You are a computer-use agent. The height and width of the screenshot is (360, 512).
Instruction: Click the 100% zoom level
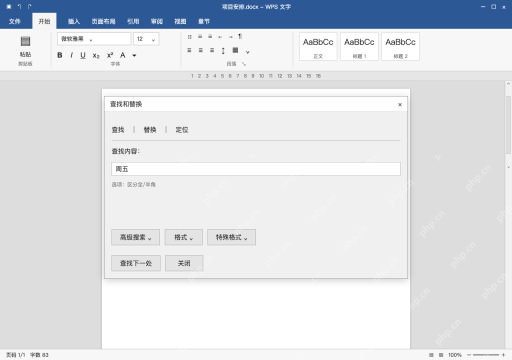pos(455,355)
